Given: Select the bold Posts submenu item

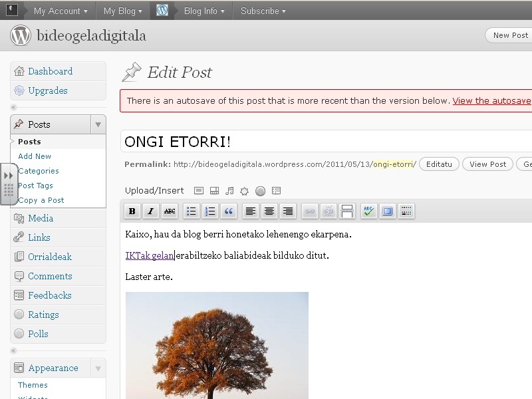Looking at the screenshot, I should pos(29,142).
